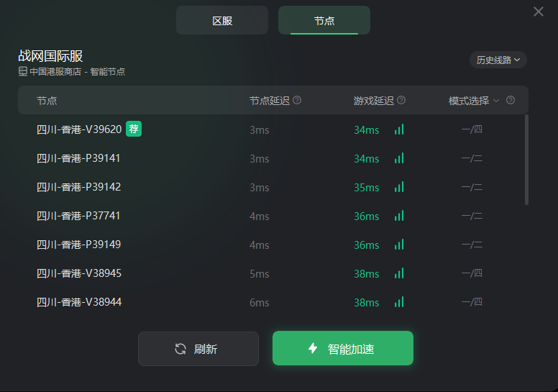
Task: Click the help icon beside 模式选择
Action: tap(511, 101)
